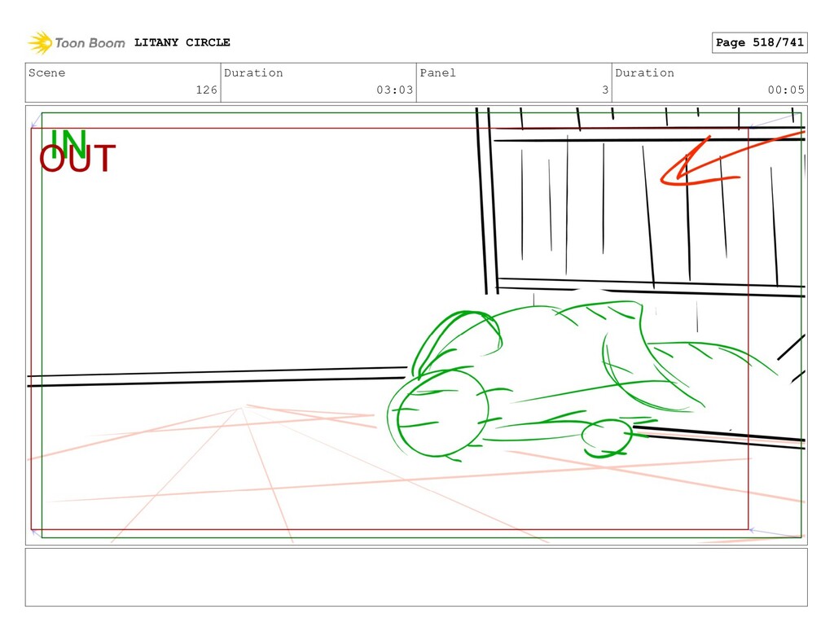The image size is (834, 644).
Task: Click the Page 518/741 indicator
Action: (760, 42)
